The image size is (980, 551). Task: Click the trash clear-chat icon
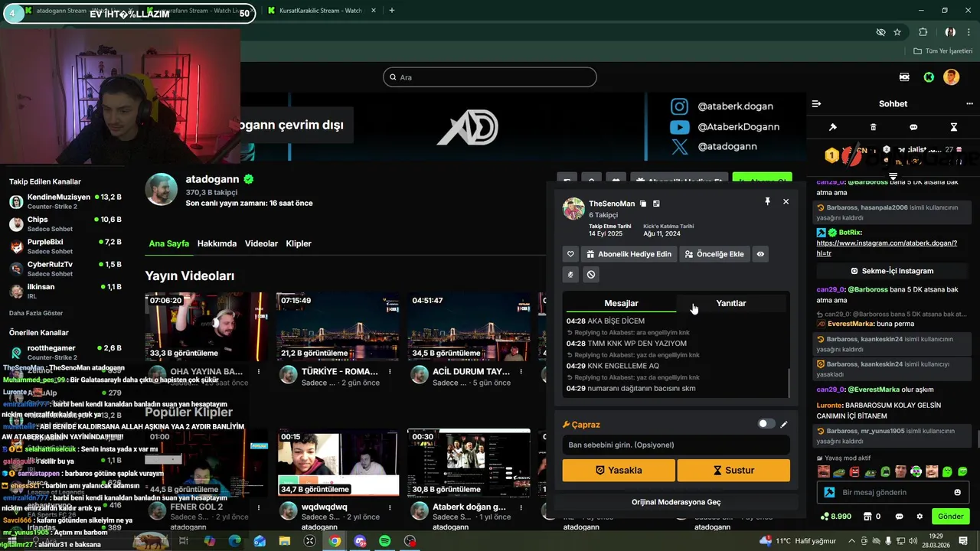coord(874,127)
